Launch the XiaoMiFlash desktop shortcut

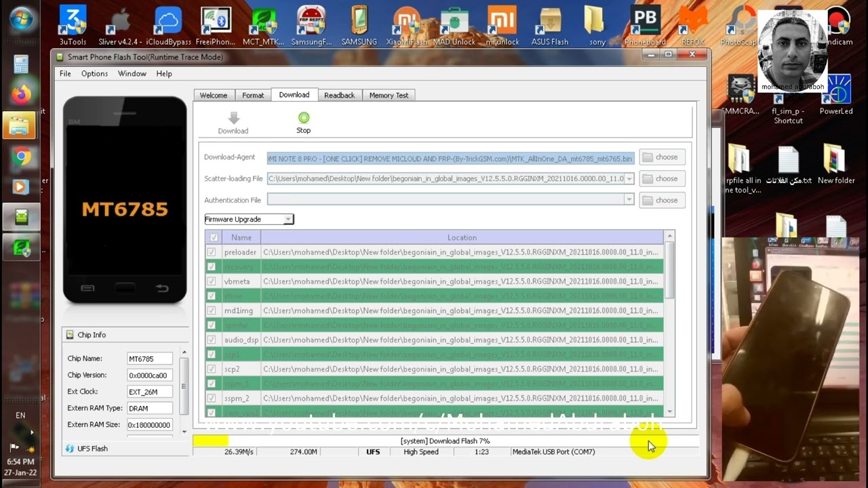click(x=407, y=25)
